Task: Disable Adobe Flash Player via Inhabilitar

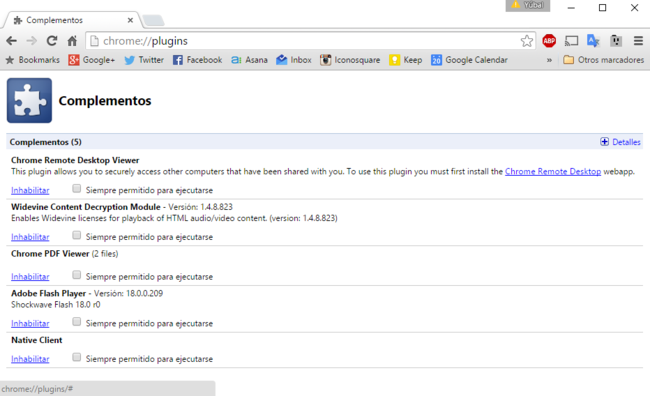Action: 30,323
